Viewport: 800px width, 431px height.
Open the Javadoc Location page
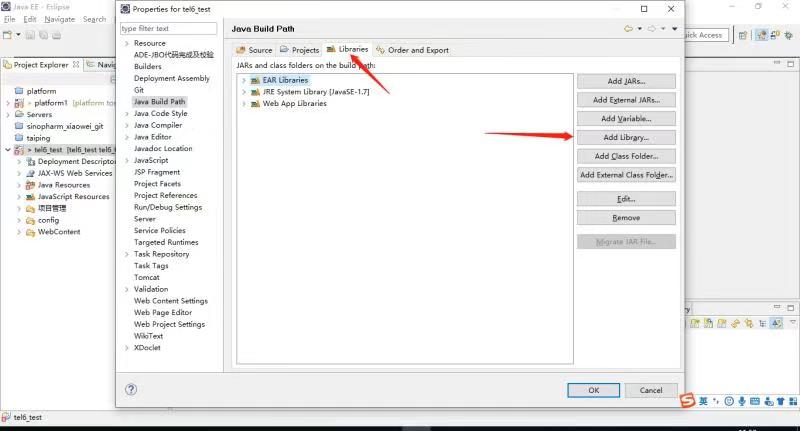point(163,149)
